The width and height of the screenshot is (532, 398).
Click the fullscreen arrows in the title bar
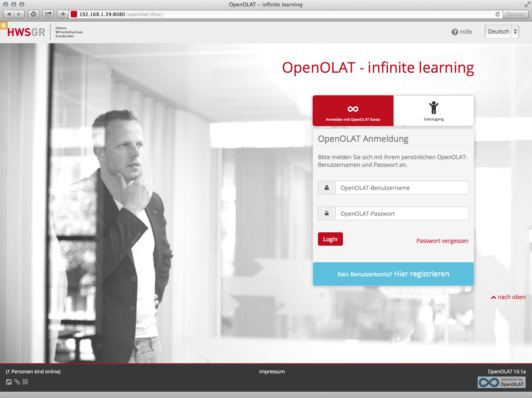click(x=527, y=4)
